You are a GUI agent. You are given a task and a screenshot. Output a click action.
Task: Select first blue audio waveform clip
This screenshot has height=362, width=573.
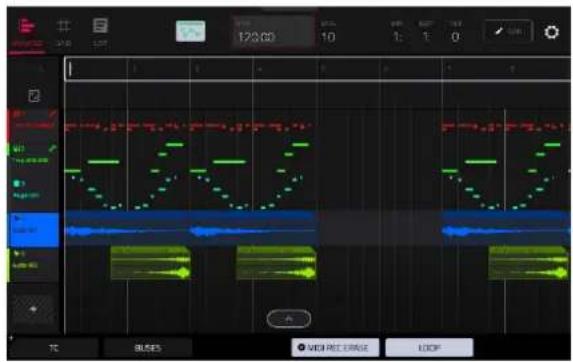[x=127, y=229]
